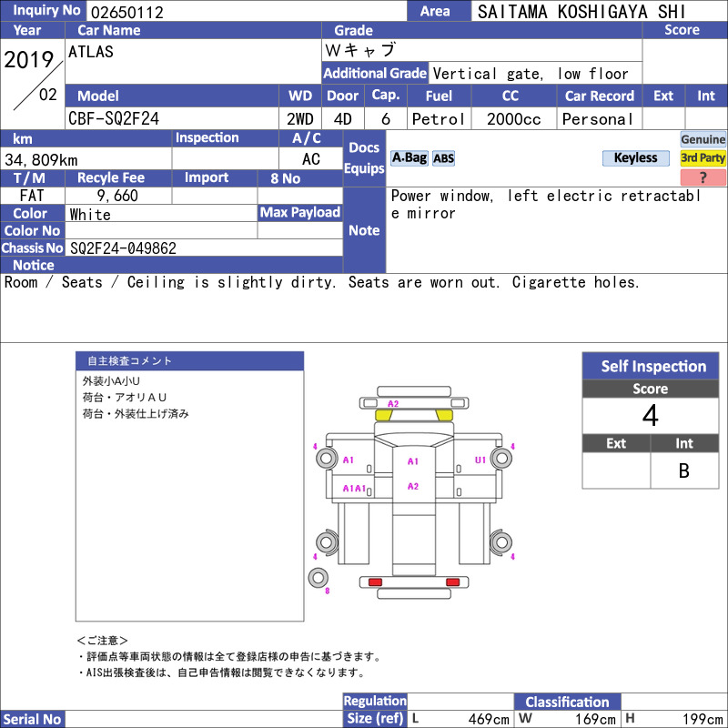Click the self inspection score 4
The image size is (728, 728).
(651, 416)
